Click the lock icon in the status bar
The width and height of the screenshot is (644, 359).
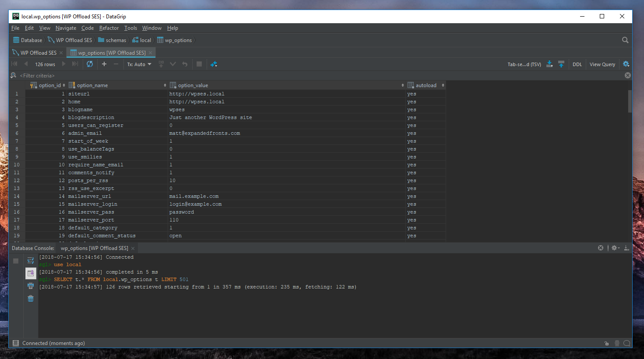tap(606, 343)
